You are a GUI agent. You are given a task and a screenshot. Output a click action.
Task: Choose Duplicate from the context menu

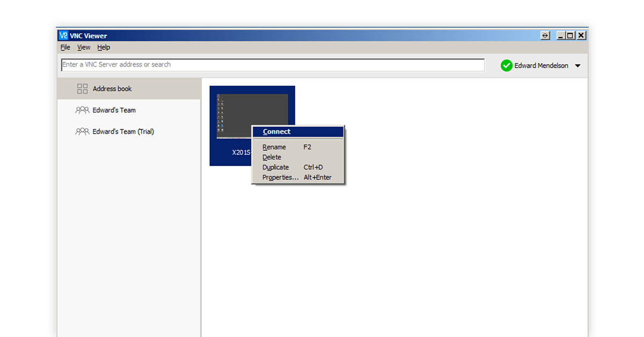point(298,167)
